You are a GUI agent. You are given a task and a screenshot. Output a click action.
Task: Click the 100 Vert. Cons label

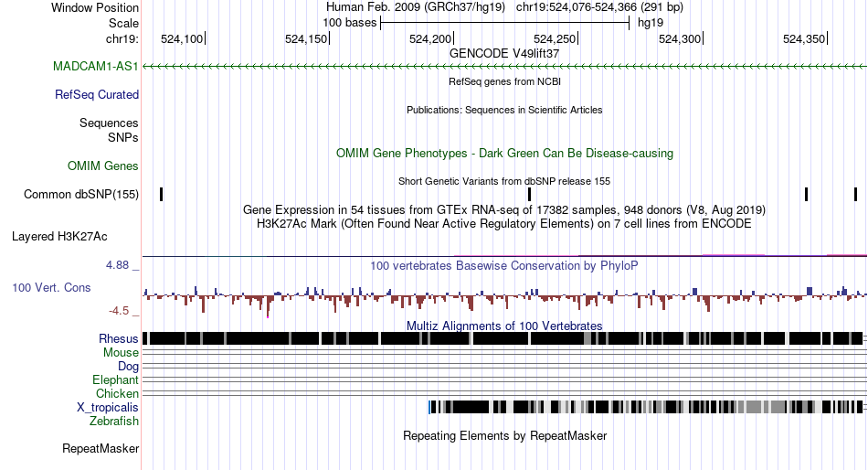pos(51,288)
